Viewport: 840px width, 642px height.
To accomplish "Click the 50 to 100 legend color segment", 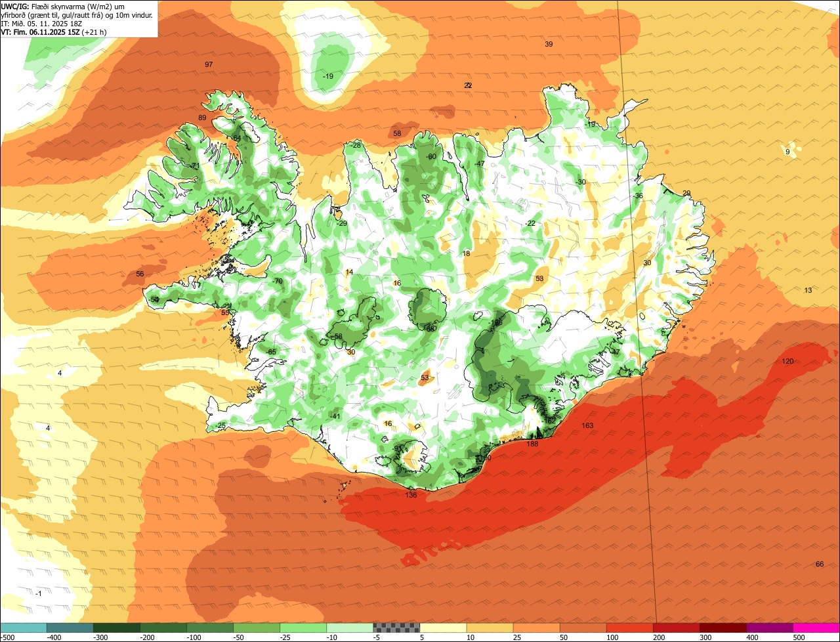I will [582, 628].
